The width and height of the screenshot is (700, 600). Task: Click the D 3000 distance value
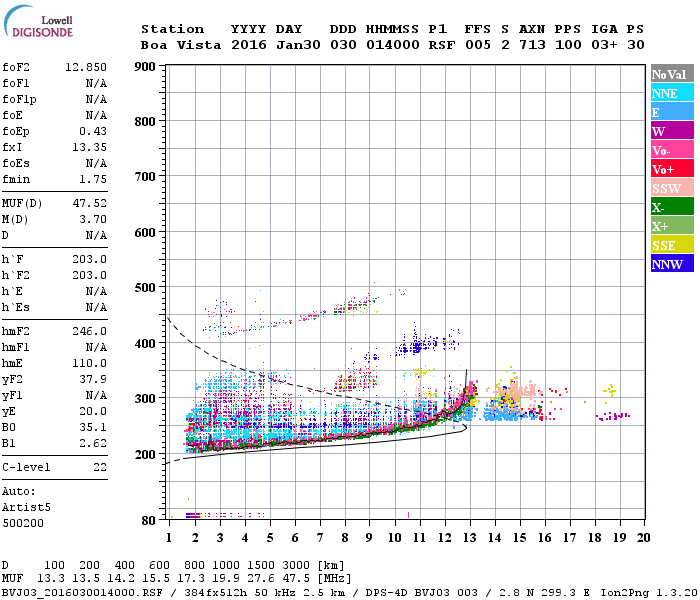pyautogui.click(x=296, y=566)
